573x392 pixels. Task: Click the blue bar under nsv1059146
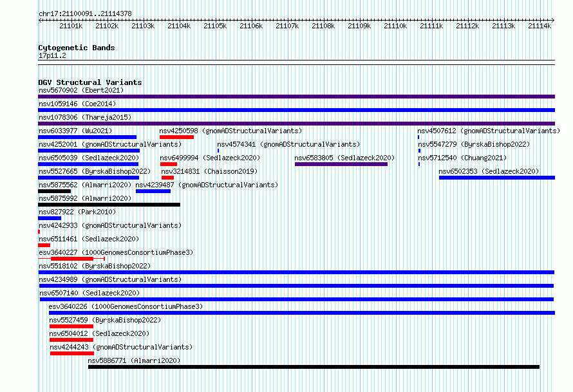(296, 110)
